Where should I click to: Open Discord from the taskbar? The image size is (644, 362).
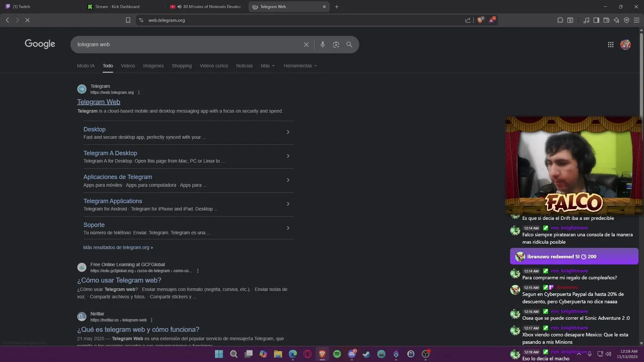(352, 354)
